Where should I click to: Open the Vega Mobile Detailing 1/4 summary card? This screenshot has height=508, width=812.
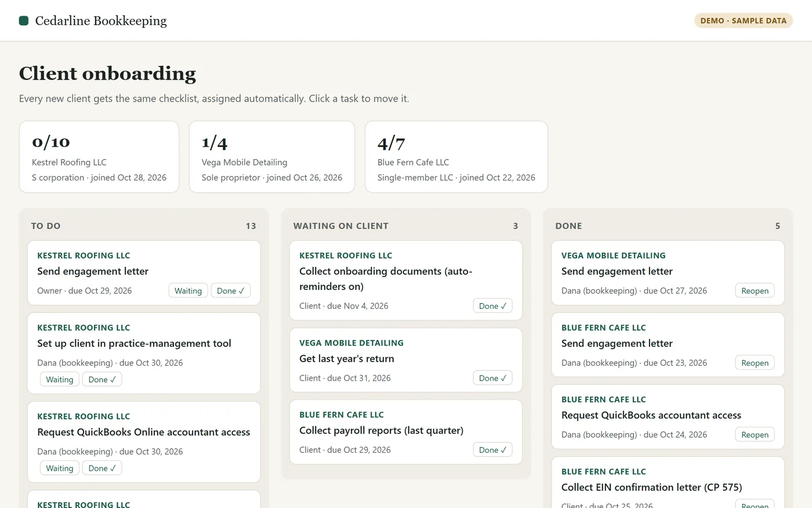pos(272,157)
